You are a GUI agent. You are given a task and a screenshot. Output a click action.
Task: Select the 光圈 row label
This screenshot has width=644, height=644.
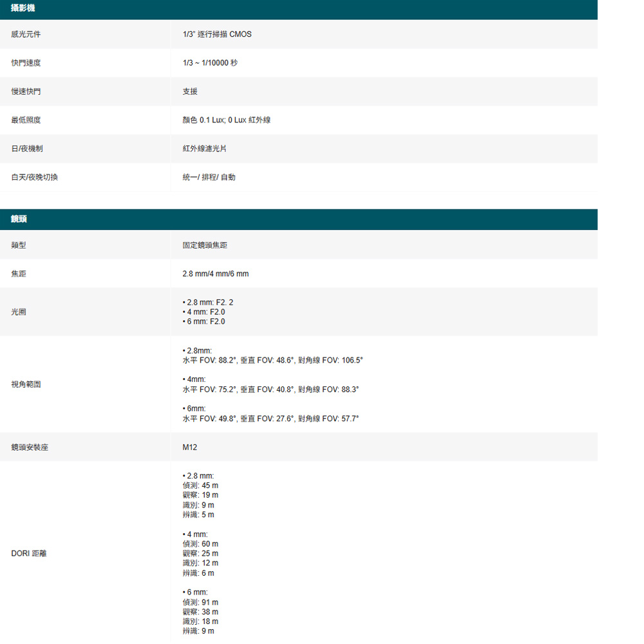click(x=19, y=312)
